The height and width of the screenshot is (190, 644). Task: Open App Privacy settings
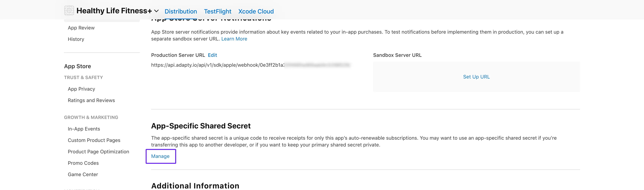pos(81,89)
